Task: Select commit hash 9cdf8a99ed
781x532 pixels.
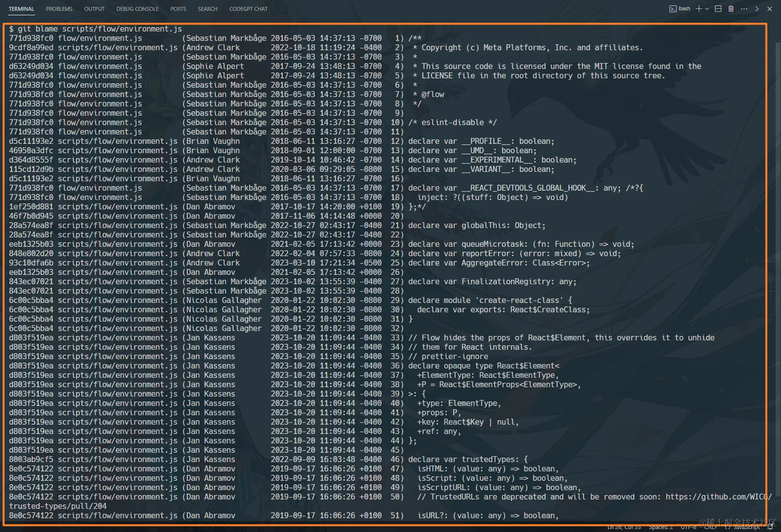Action: click(x=31, y=48)
